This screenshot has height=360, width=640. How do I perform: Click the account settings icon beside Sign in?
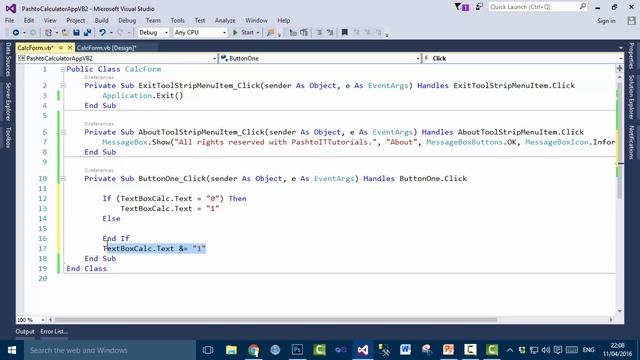[x=631, y=21]
